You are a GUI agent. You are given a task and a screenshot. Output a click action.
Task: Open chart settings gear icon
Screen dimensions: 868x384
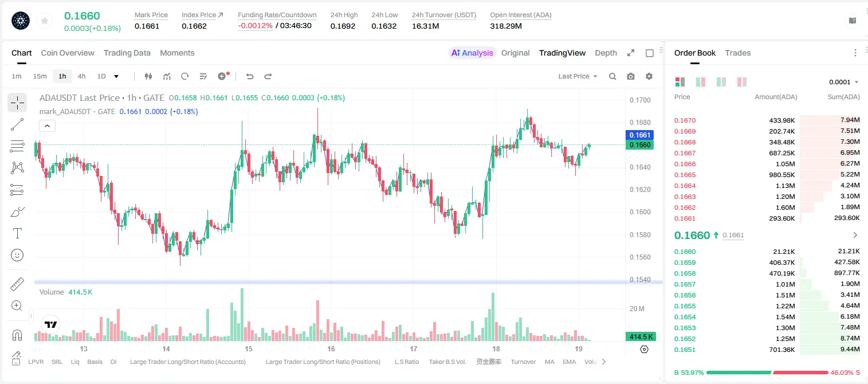click(649, 76)
